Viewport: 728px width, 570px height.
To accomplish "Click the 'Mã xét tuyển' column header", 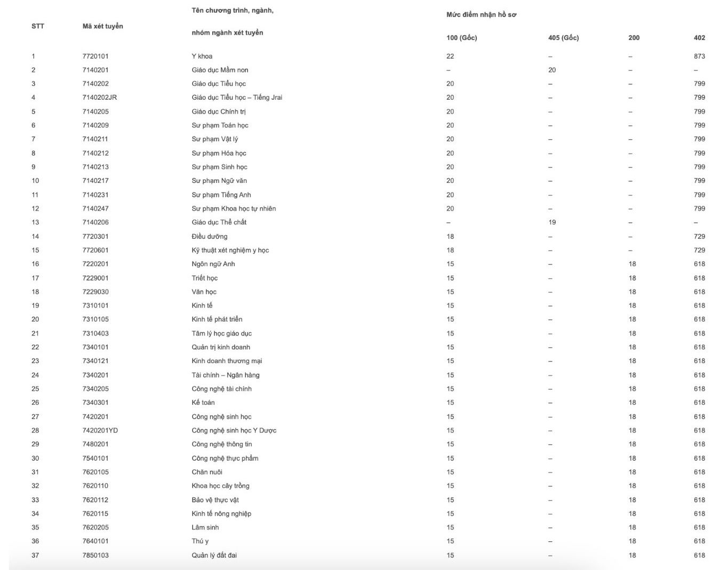I will coord(102,26).
